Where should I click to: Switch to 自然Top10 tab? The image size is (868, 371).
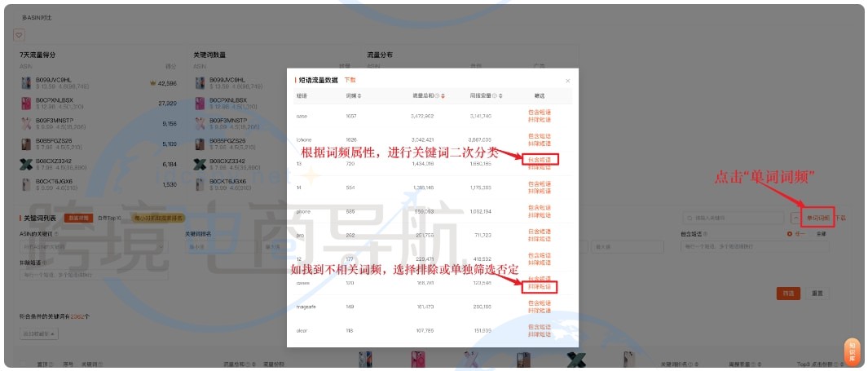(x=109, y=219)
